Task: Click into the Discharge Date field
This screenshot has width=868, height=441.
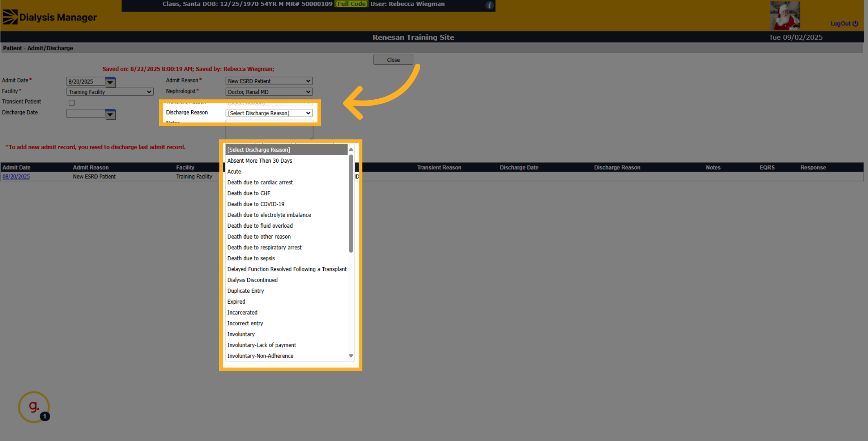Action: pyautogui.click(x=86, y=114)
